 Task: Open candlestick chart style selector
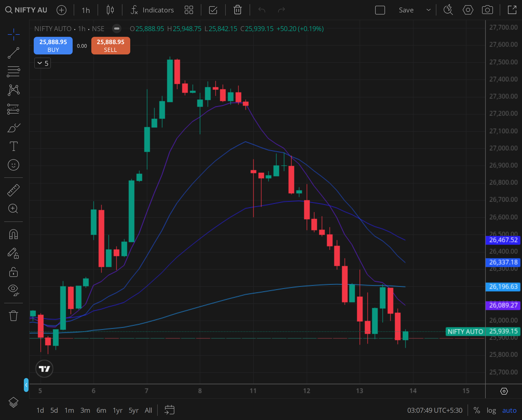click(110, 10)
